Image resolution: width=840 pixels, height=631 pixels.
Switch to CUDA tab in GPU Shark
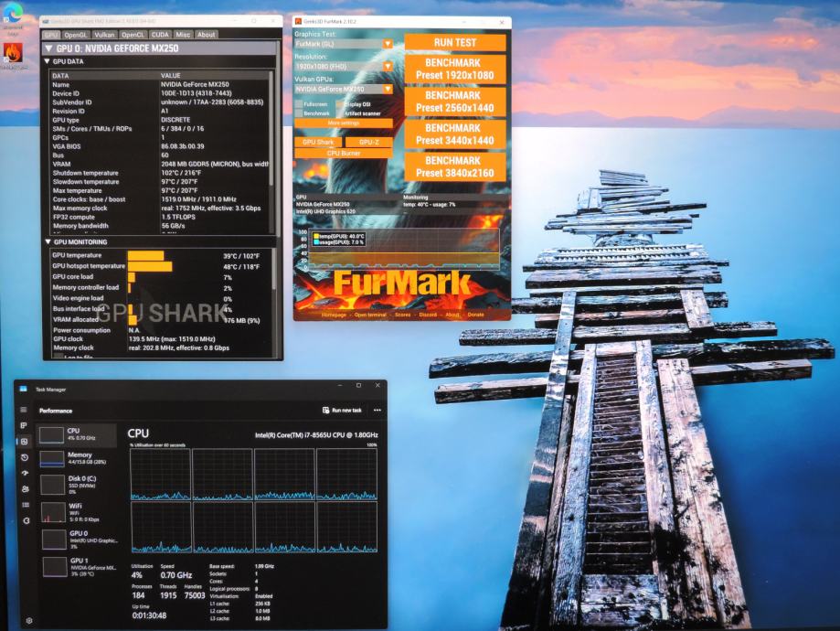click(160, 35)
